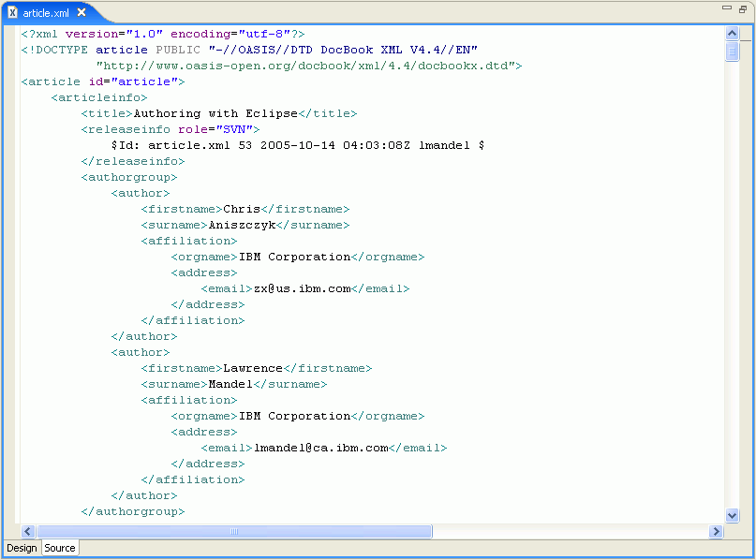Click the surname text 'Aniszczyk'

point(242,225)
